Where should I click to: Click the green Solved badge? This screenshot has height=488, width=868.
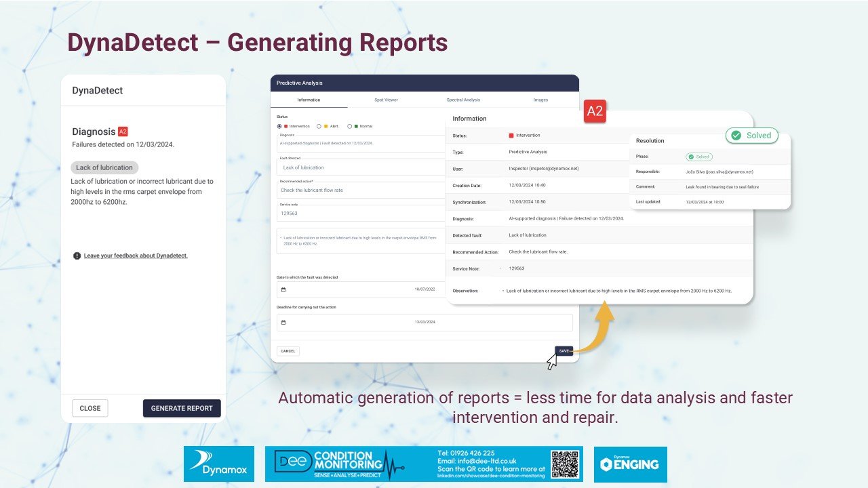point(752,136)
